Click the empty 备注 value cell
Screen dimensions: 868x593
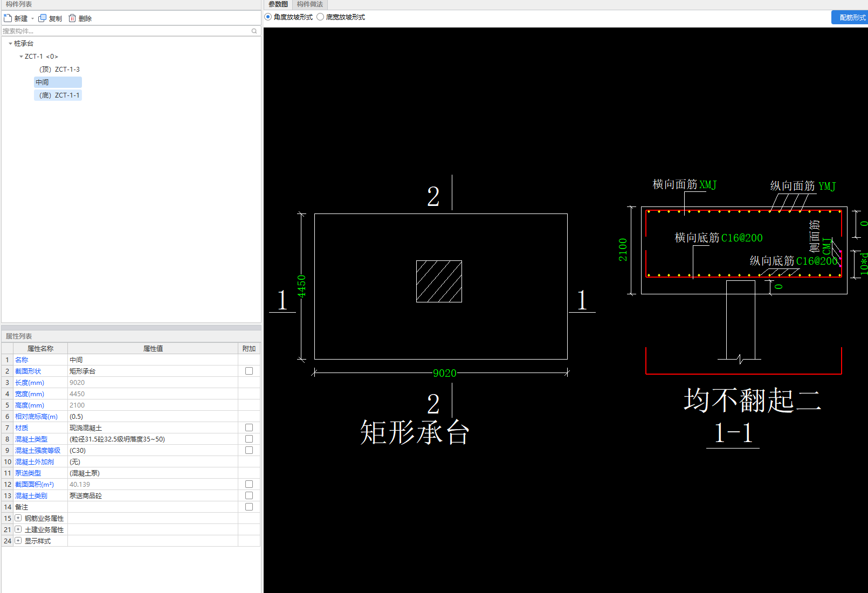(153, 507)
